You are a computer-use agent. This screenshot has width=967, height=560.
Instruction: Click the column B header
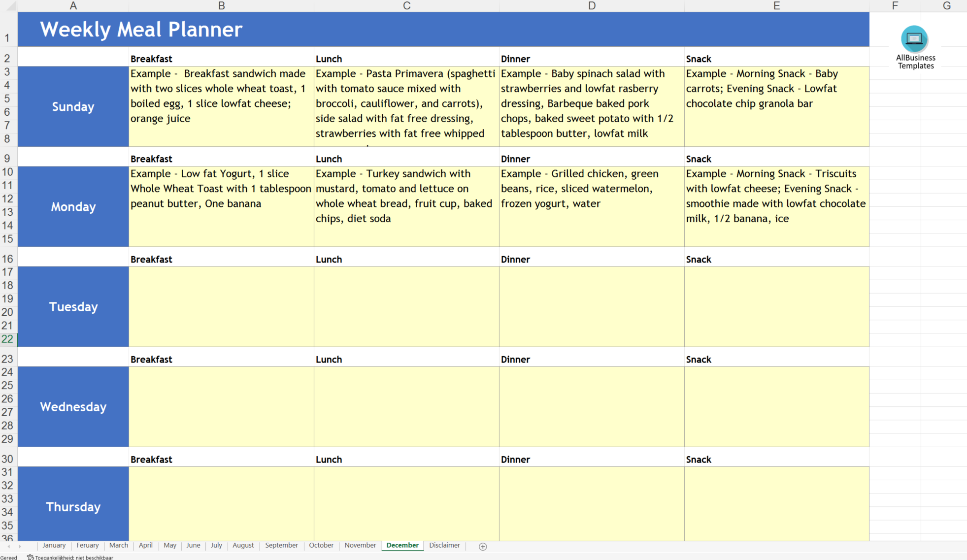click(219, 5)
